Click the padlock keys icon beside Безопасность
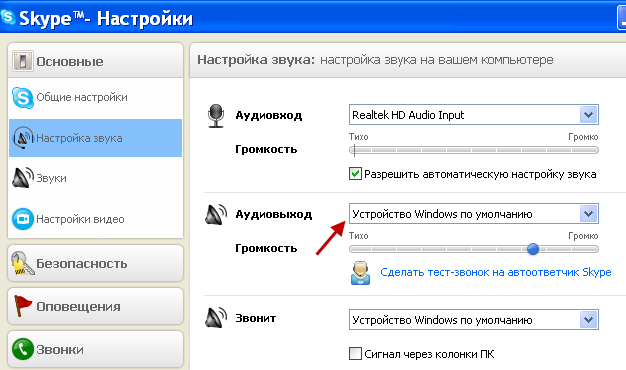This screenshot has width=626, height=370. (x=22, y=263)
